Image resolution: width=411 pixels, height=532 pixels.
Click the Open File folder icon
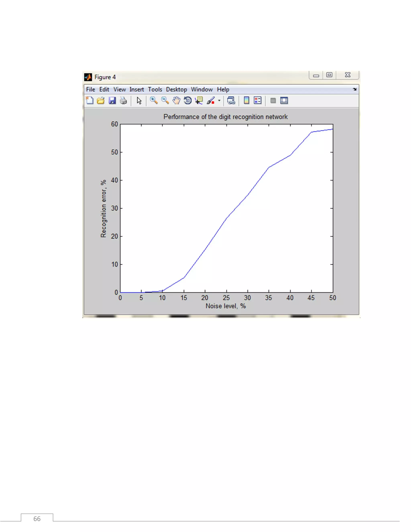101,100
